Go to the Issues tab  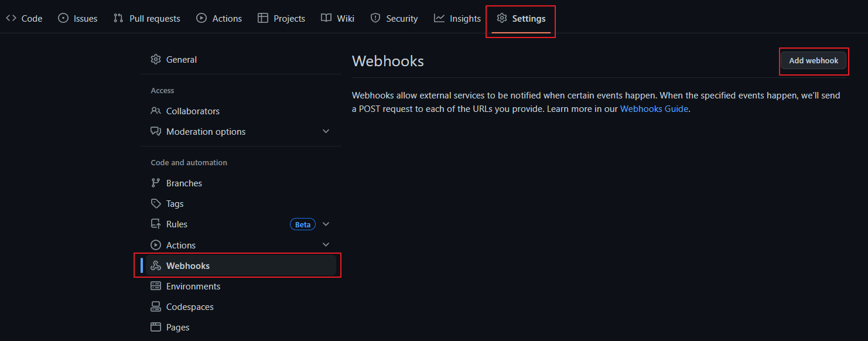pos(78,18)
